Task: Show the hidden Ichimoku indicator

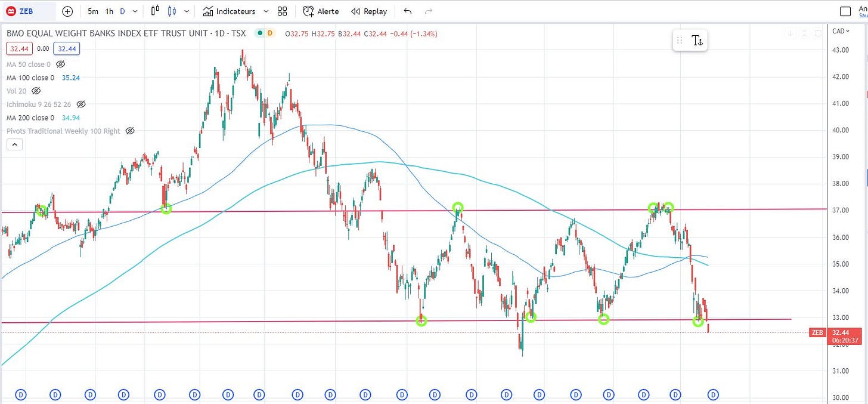Action: point(80,105)
